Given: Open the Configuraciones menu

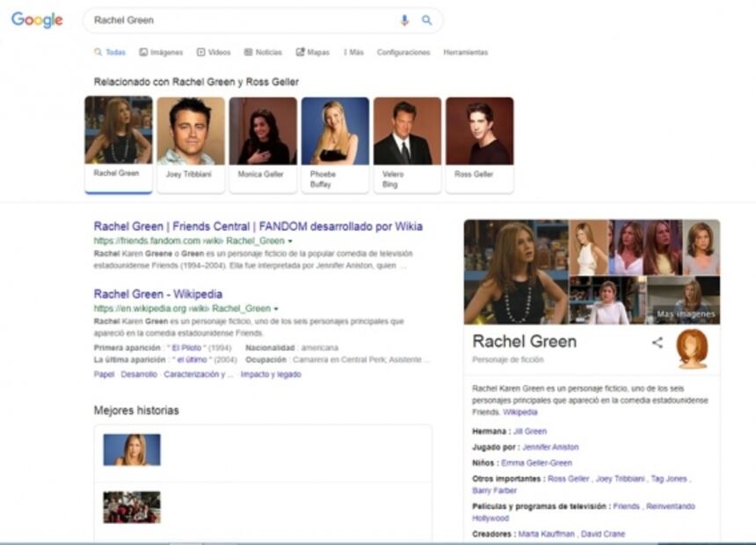Looking at the screenshot, I should (403, 53).
